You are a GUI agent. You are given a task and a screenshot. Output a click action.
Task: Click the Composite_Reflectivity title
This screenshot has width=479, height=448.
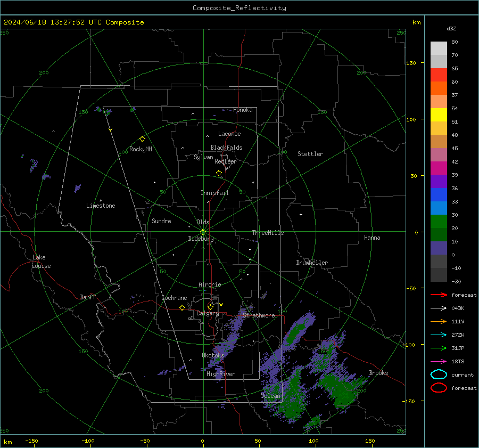[x=240, y=8]
